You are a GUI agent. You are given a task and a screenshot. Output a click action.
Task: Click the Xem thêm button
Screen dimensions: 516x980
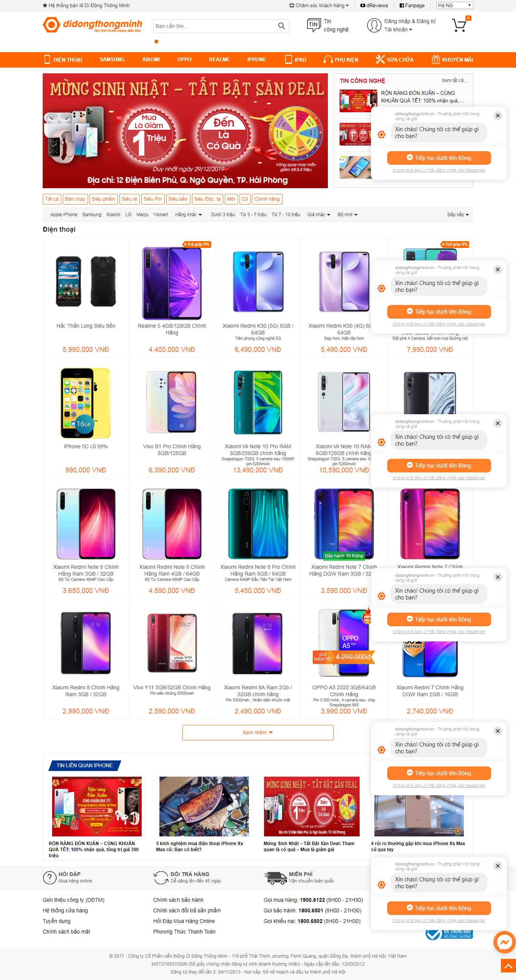click(258, 732)
